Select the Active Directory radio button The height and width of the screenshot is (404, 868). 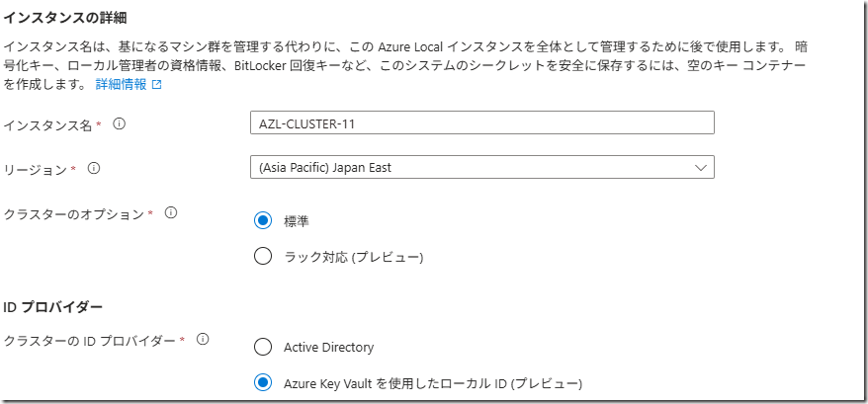tap(263, 347)
